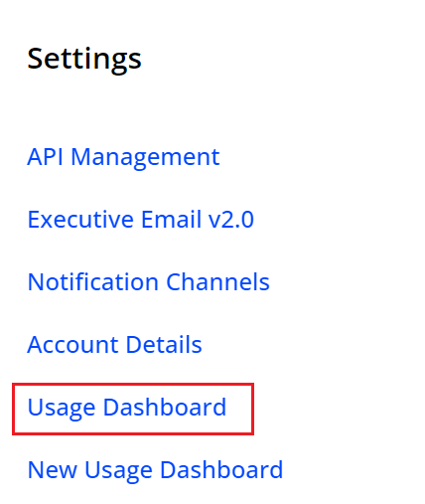Select Notification Channels in the Settings list
The width and height of the screenshot is (425, 504).
click(148, 281)
